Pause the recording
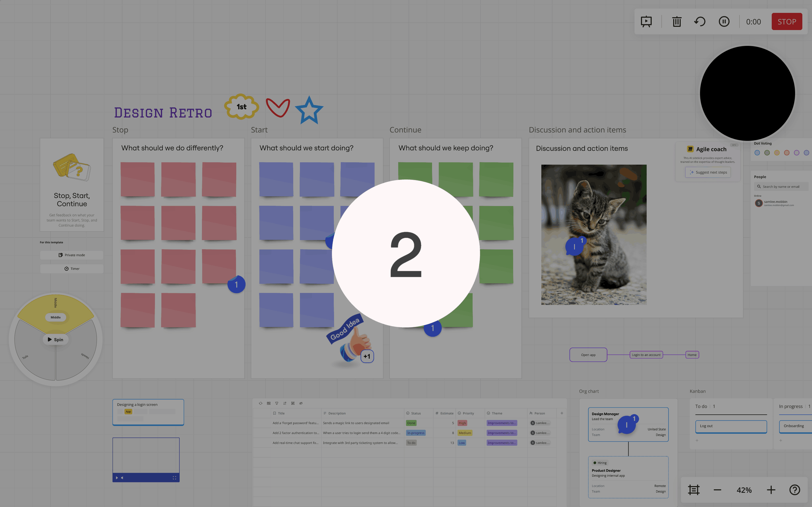Viewport: 812px width, 507px height. (x=724, y=22)
